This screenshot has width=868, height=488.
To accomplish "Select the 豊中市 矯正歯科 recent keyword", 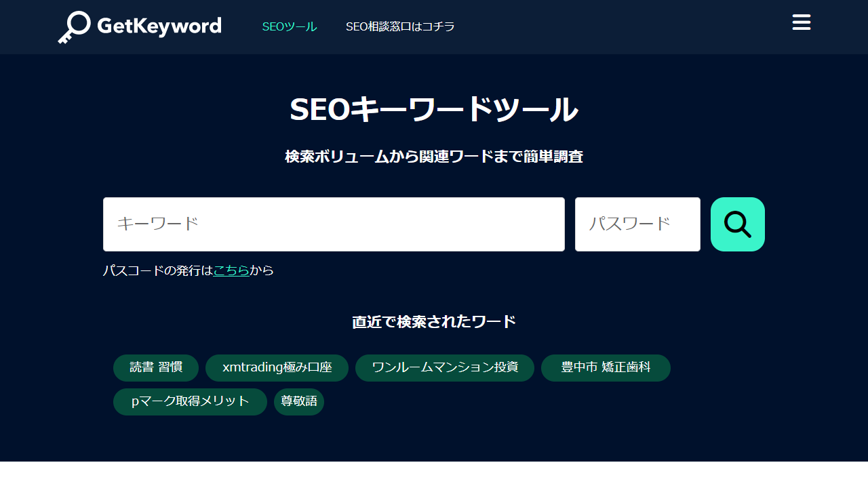I will click(606, 368).
